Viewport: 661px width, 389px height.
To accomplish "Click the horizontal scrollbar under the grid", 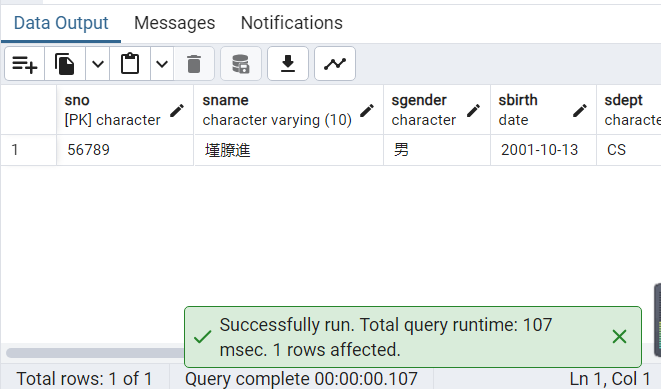I will [95, 353].
